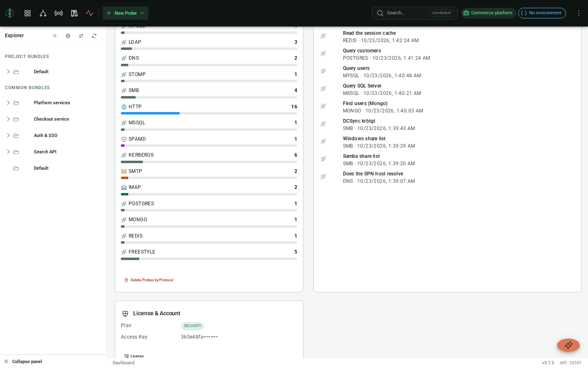
Task: Open the Read the session cache probe
Action: pos(447,37)
